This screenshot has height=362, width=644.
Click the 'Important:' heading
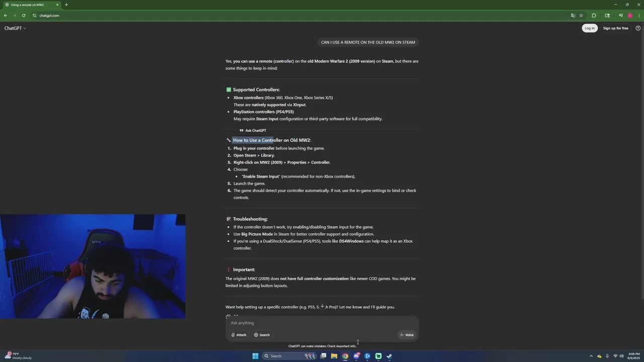point(244,269)
